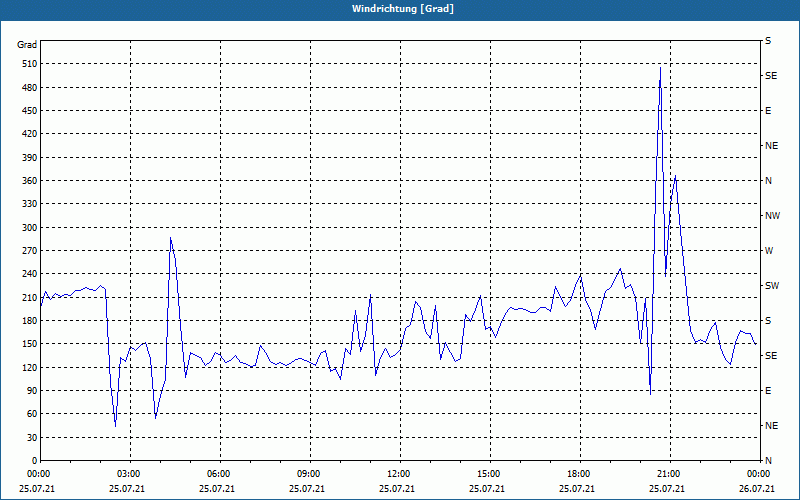Click the y-axis value 60

coord(32,414)
